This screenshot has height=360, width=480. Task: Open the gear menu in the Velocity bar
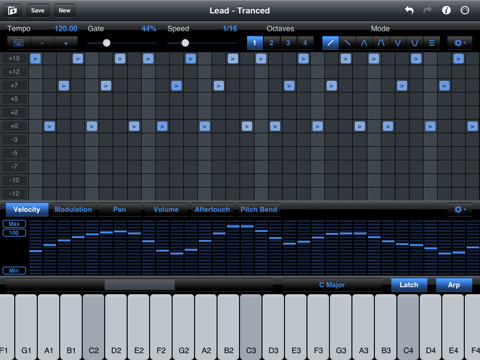(460, 209)
